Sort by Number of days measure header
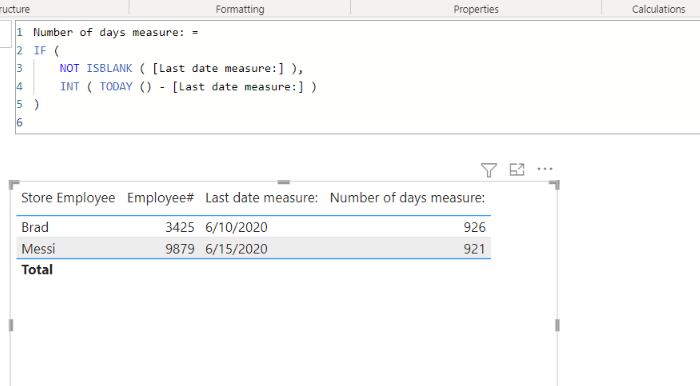 coord(407,198)
